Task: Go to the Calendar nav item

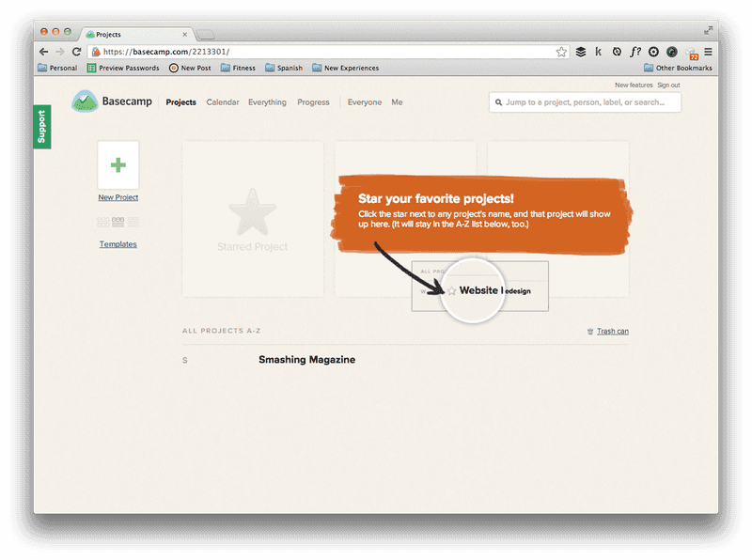Action: (223, 102)
